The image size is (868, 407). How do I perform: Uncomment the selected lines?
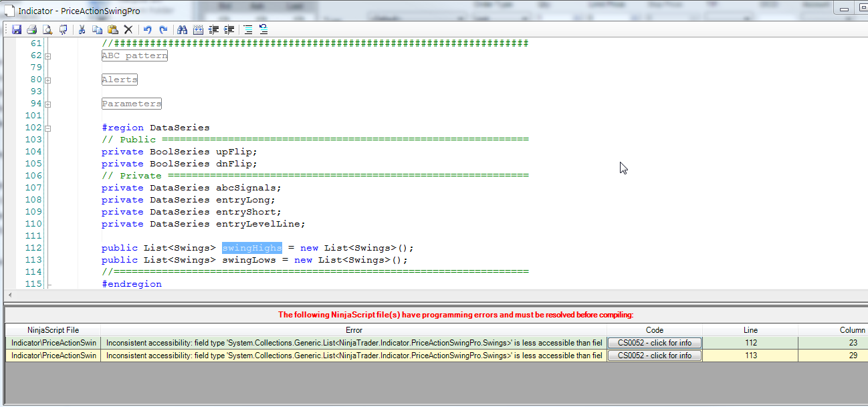tap(263, 29)
